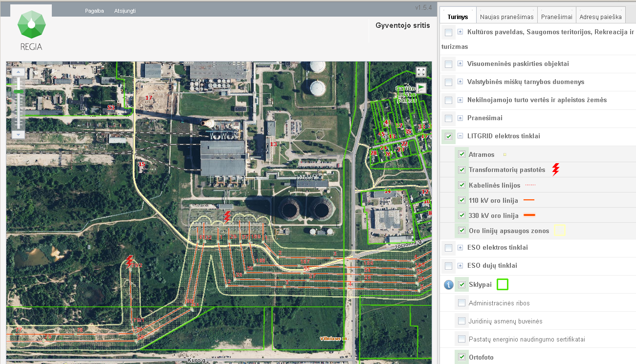Click parcel label 17 on the map
Screen dimensions: 636x364
point(149,98)
